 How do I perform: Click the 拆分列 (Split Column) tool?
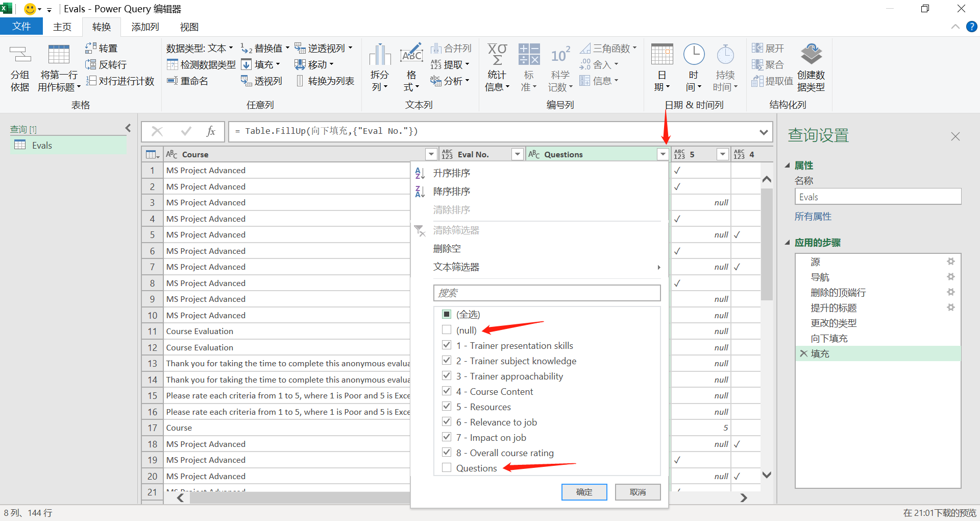click(379, 67)
